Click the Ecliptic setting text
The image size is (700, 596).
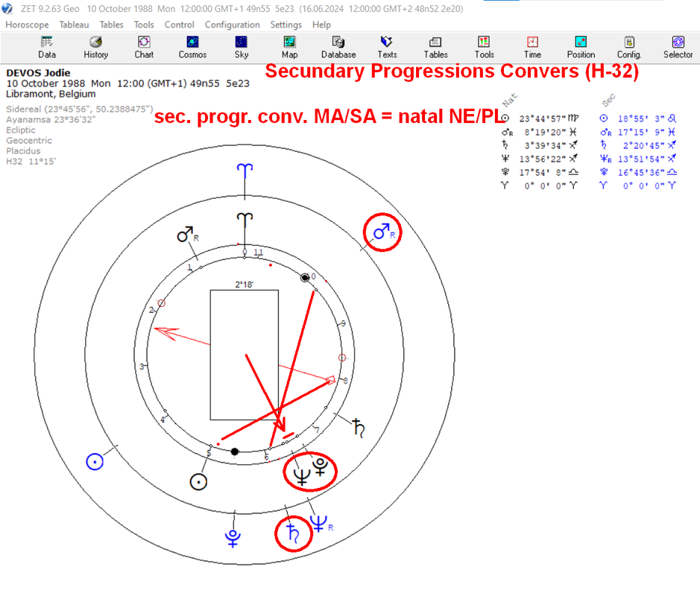21,130
